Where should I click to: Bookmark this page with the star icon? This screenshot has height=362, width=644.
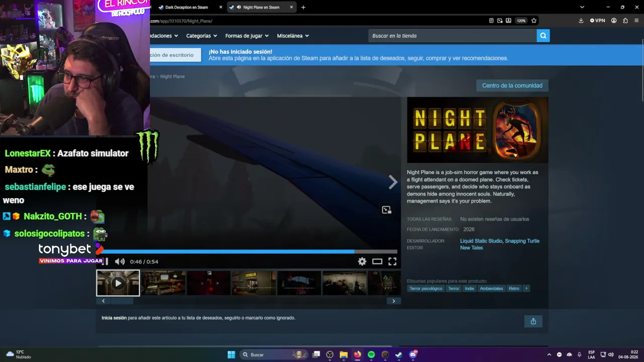(x=534, y=21)
